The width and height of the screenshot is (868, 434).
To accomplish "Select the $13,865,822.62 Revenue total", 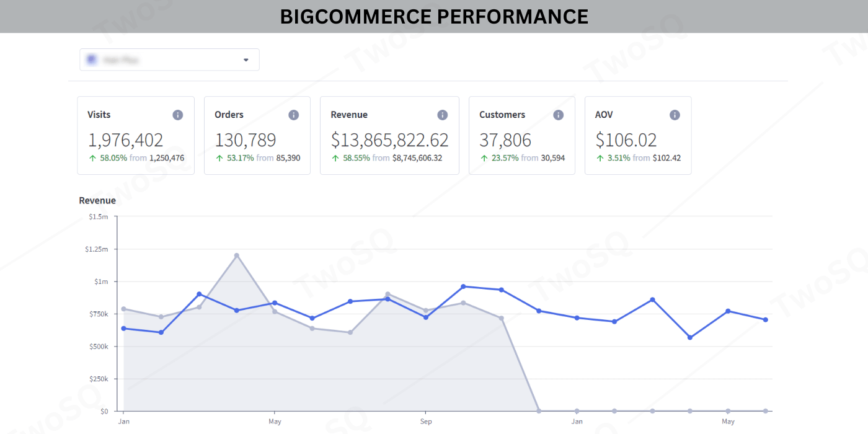I will point(389,140).
